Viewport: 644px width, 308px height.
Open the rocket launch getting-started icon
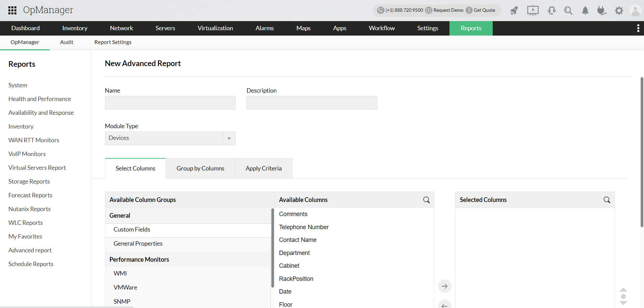[x=514, y=10]
